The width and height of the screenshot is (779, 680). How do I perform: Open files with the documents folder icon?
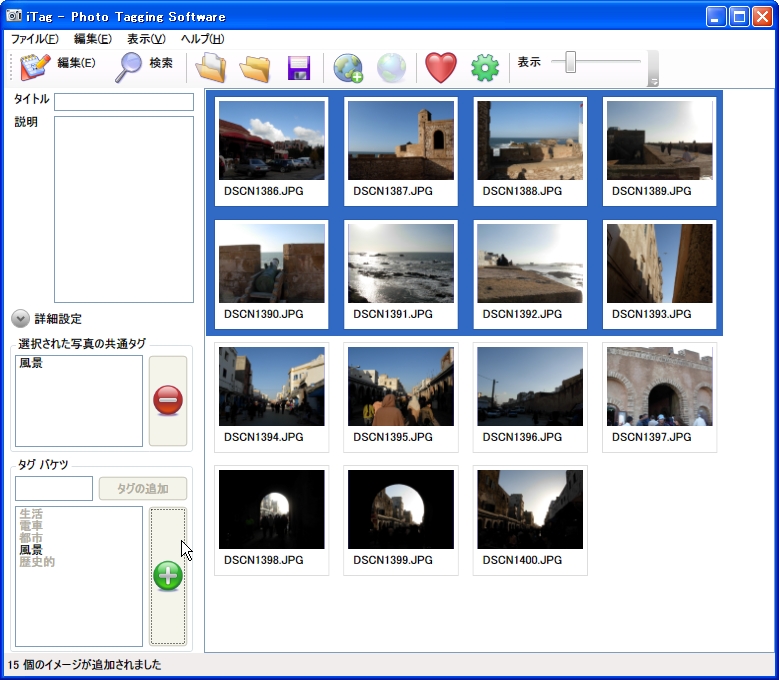pyautogui.click(x=211, y=68)
